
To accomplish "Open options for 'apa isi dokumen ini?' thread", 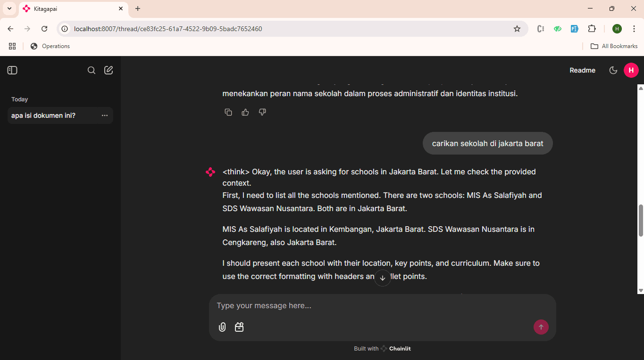I will 105,115.
